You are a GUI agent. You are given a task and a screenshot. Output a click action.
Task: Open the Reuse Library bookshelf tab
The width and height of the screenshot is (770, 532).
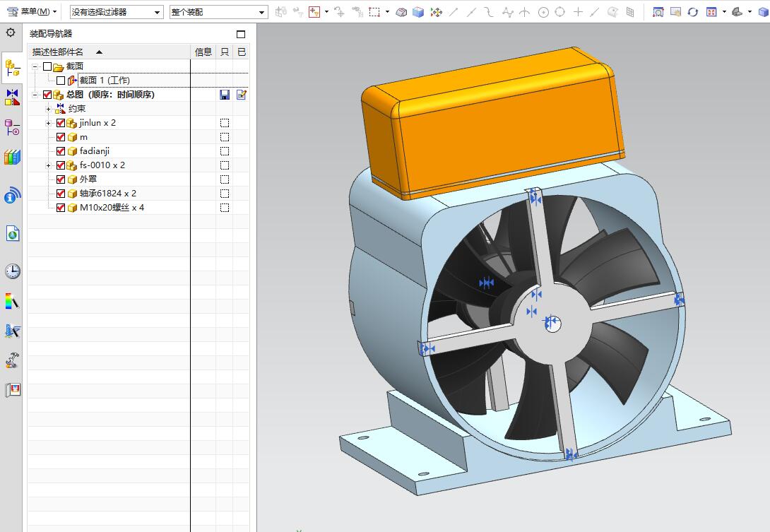pos(12,157)
